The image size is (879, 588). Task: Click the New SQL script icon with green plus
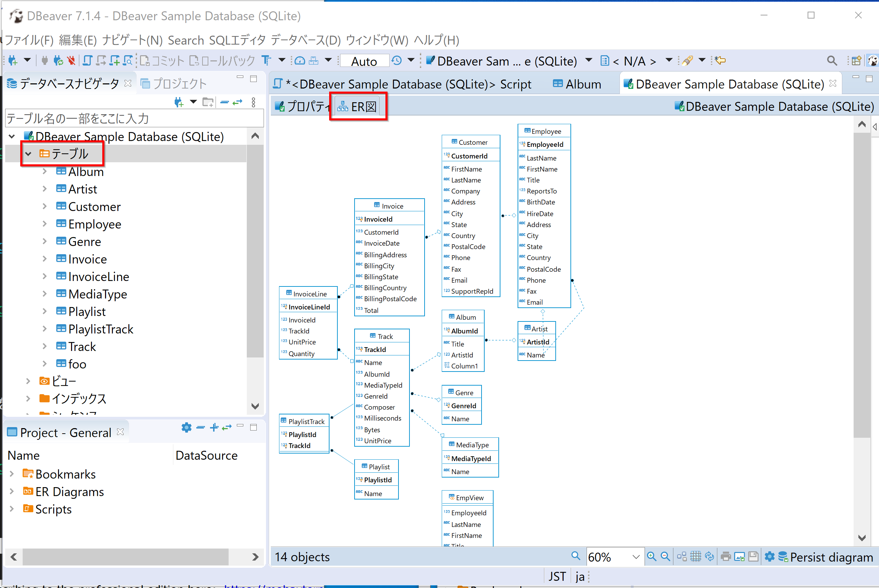pyautogui.click(x=114, y=60)
